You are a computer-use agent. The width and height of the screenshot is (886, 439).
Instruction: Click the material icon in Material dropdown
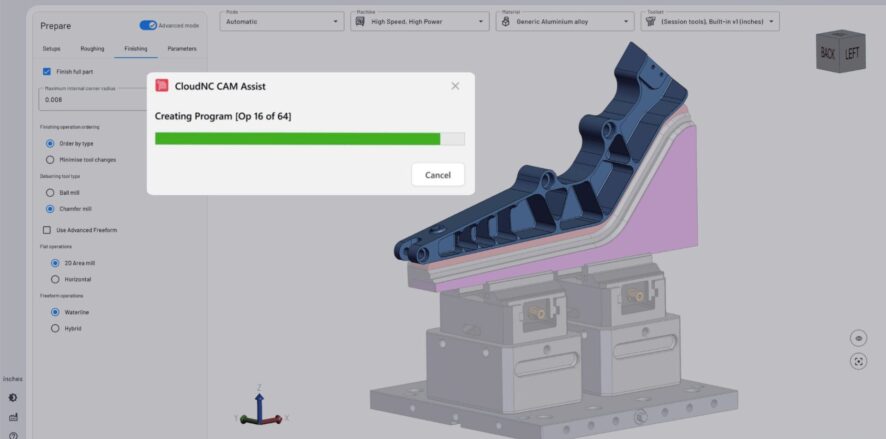pyautogui.click(x=506, y=21)
